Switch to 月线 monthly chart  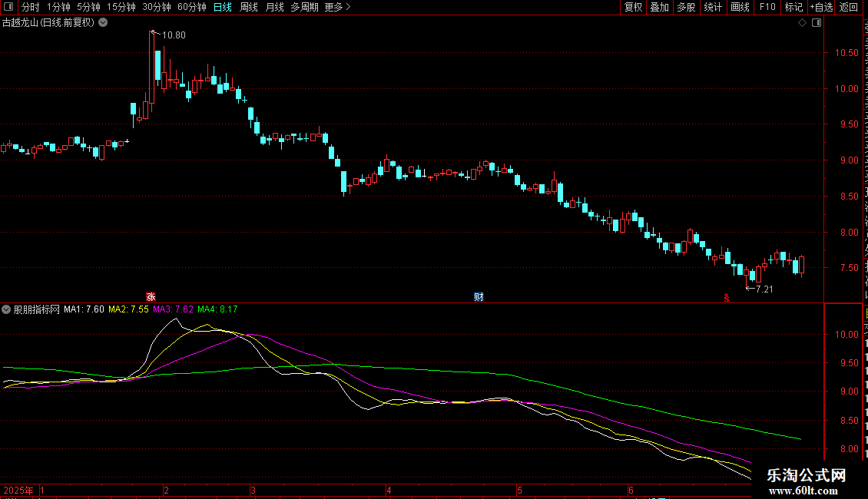274,7
